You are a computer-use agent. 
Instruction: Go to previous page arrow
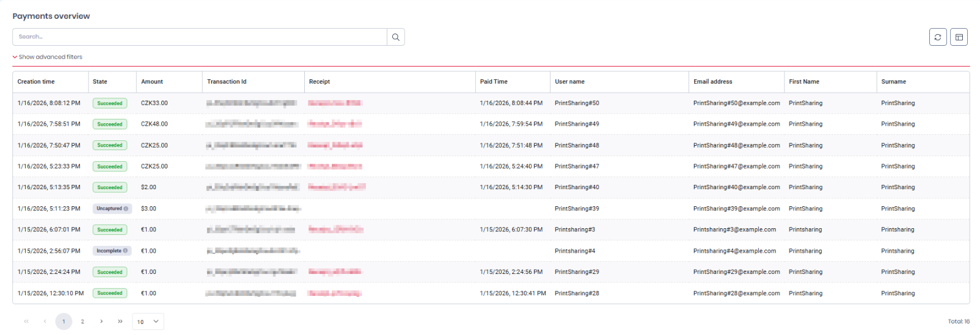(45, 322)
